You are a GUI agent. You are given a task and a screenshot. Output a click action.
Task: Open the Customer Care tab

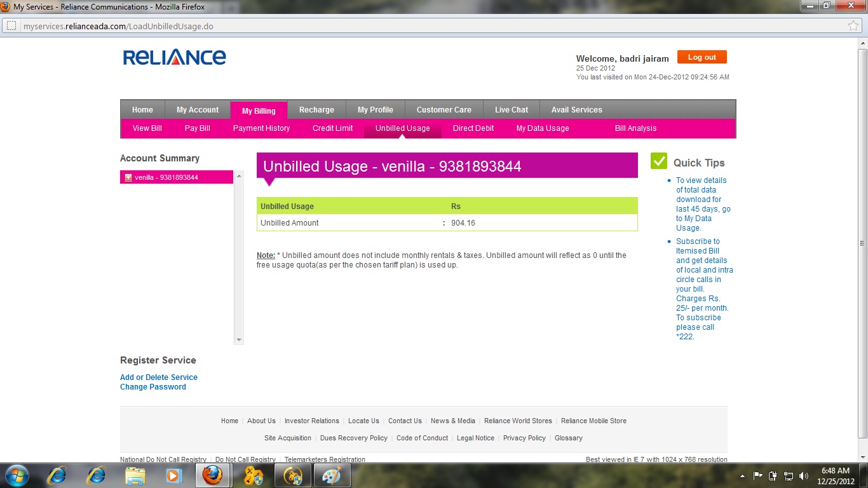point(444,110)
